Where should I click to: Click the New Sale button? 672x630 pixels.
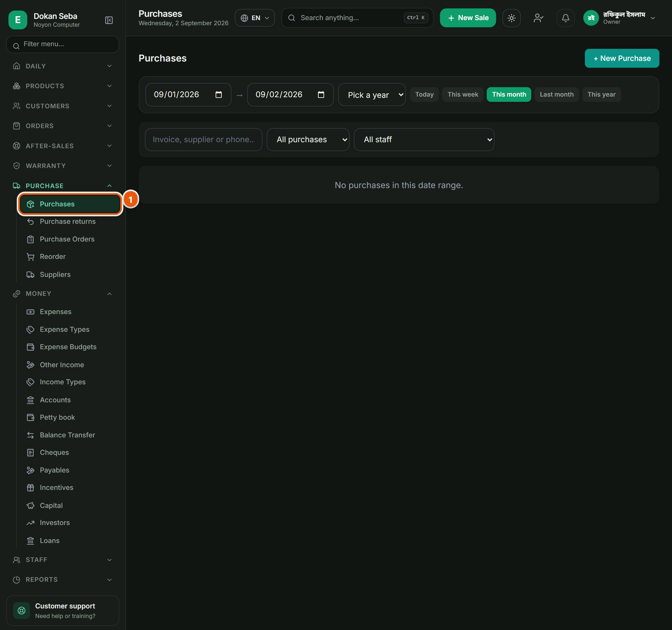[x=468, y=18]
